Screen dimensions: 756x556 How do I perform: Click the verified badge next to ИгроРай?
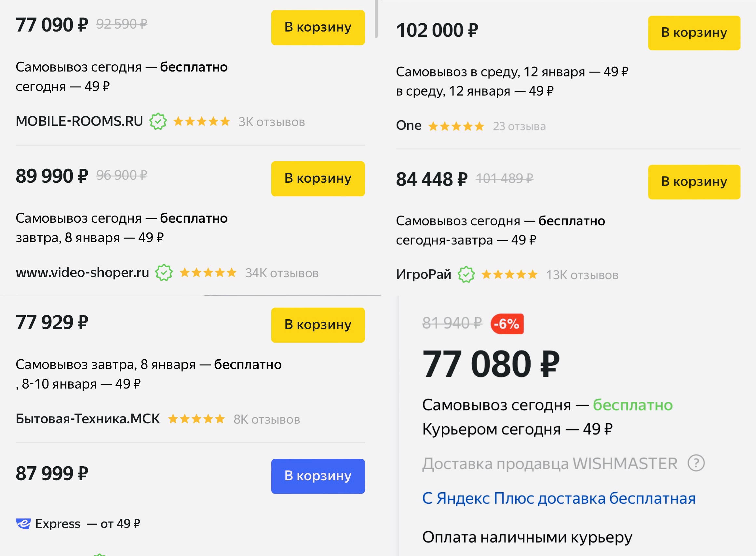[x=466, y=275]
